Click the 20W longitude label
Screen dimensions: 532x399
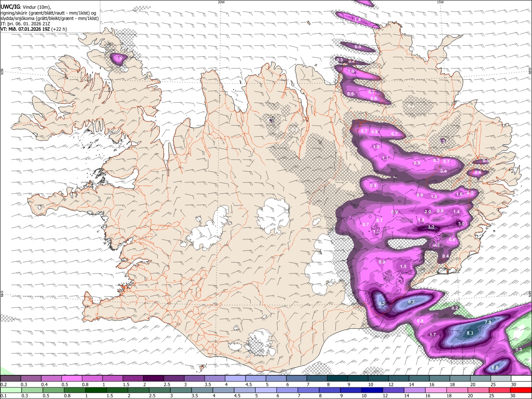[x=221, y=2]
